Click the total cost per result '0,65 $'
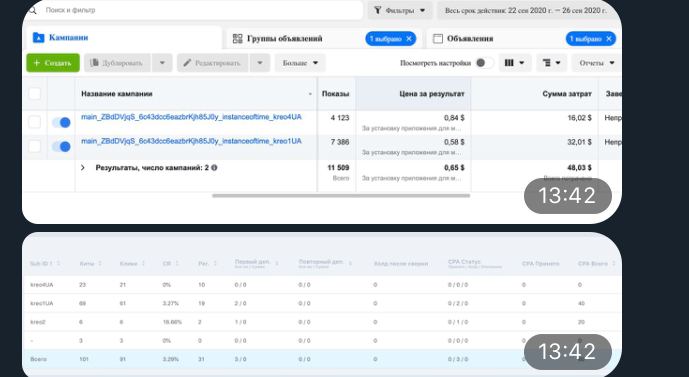The image size is (689, 377). [454, 167]
